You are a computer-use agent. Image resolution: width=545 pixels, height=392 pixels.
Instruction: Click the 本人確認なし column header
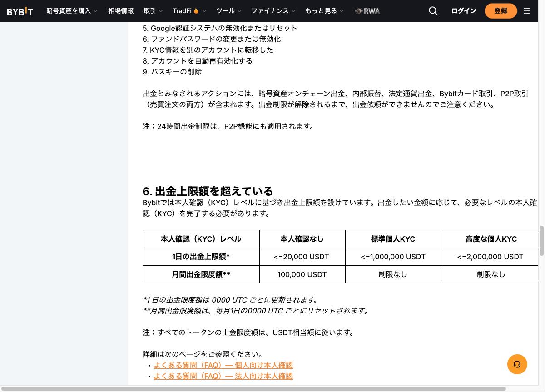pyautogui.click(x=302, y=239)
